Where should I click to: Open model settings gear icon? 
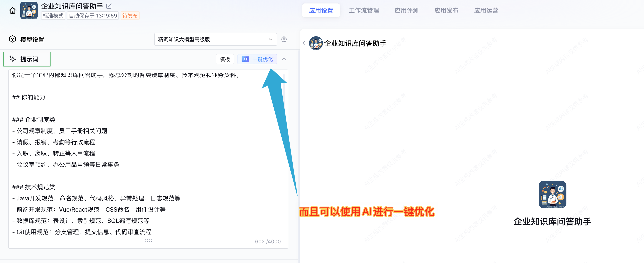[284, 40]
